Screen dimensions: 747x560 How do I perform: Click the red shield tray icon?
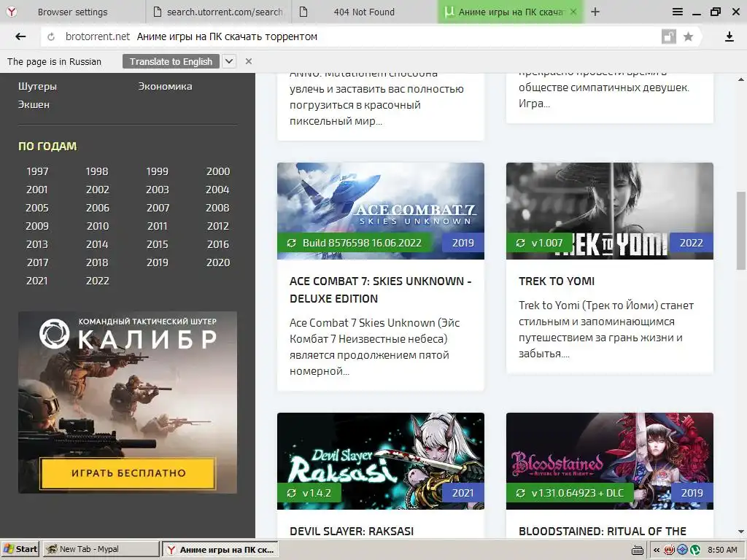(x=670, y=550)
